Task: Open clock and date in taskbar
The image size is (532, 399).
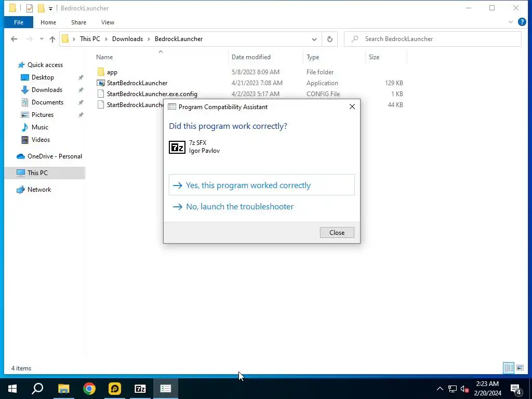Action: (x=487, y=389)
